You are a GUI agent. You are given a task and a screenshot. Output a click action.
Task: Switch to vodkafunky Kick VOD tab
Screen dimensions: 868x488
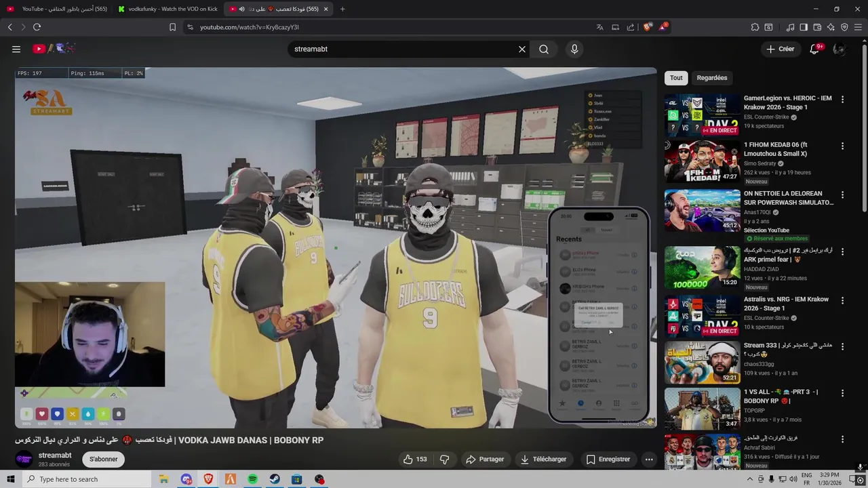coord(167,9)
